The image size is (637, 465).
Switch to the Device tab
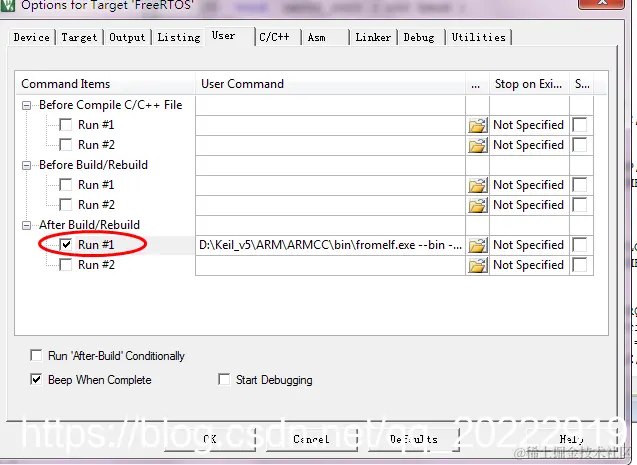click(x=32, y=37)
